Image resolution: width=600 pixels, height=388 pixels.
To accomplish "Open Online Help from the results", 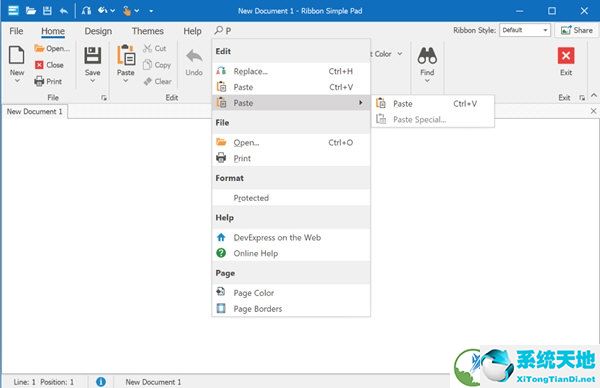I will [291, 253].
